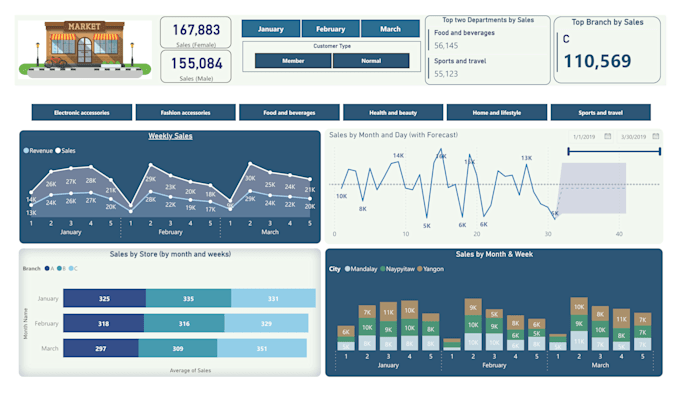Filter by Normal customer type

pos(371,61)
